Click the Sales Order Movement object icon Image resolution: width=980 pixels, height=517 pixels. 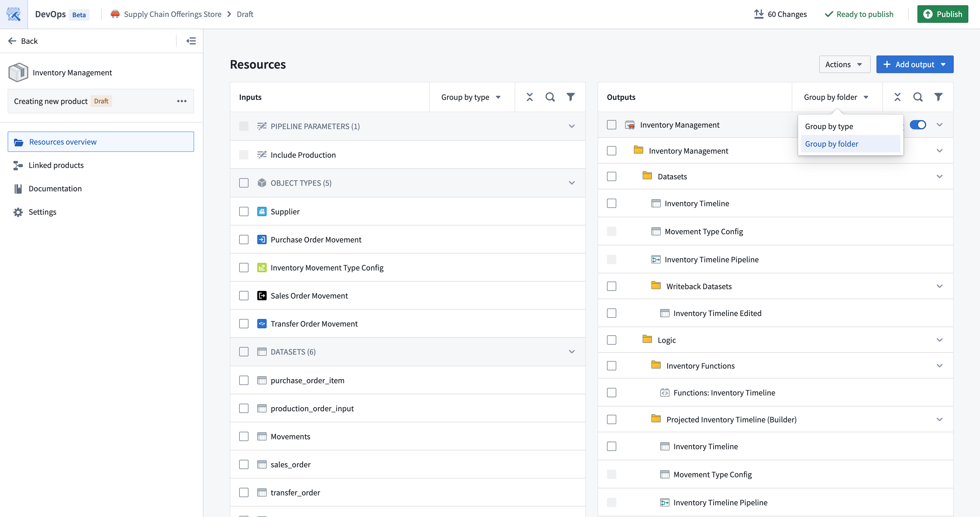click(x=262, y=296)
